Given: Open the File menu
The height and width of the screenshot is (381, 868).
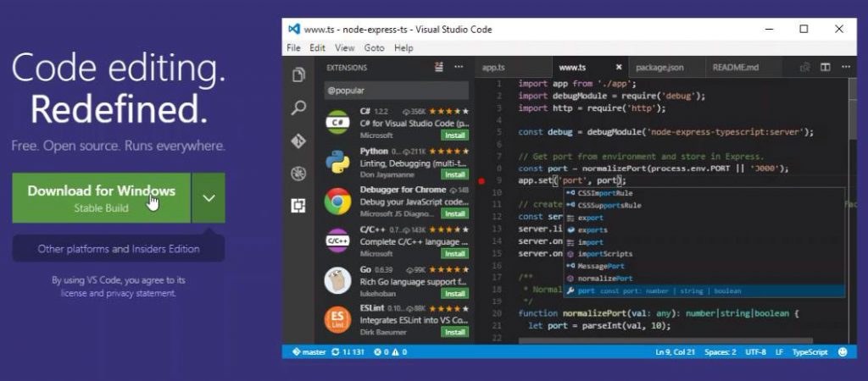Looking at the screenshot, I should pos(293,48).
